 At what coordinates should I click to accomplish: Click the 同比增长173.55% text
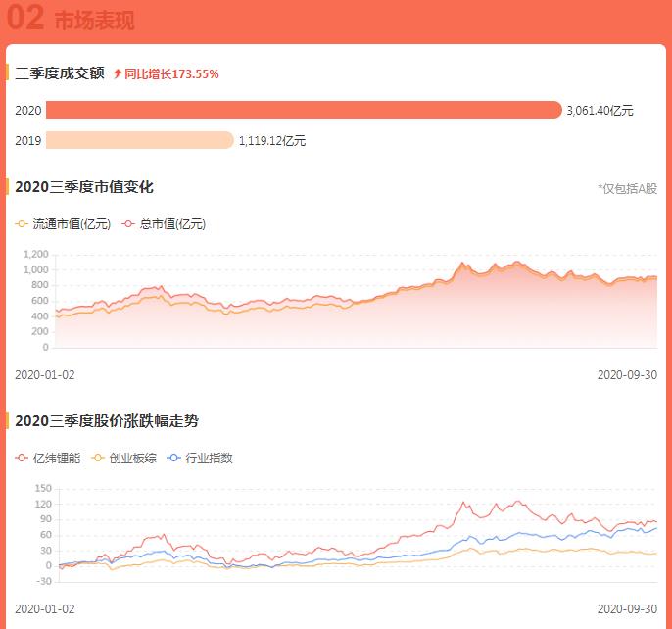171,73
